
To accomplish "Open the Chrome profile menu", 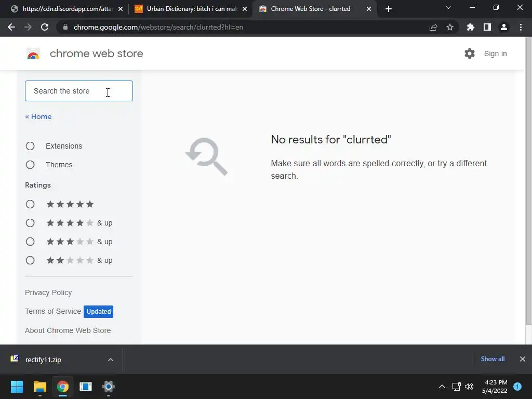I will 504,27.
